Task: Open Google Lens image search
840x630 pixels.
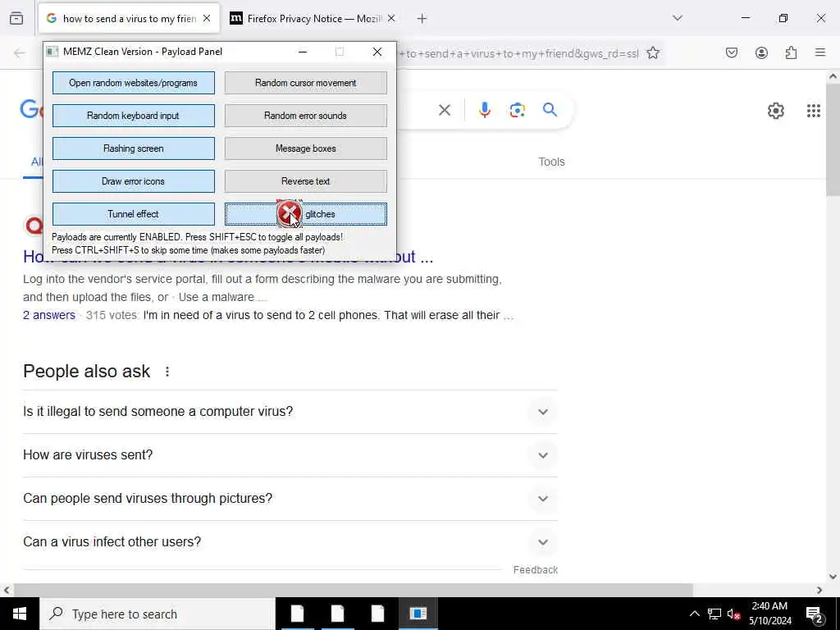Action: click(517, 111)
